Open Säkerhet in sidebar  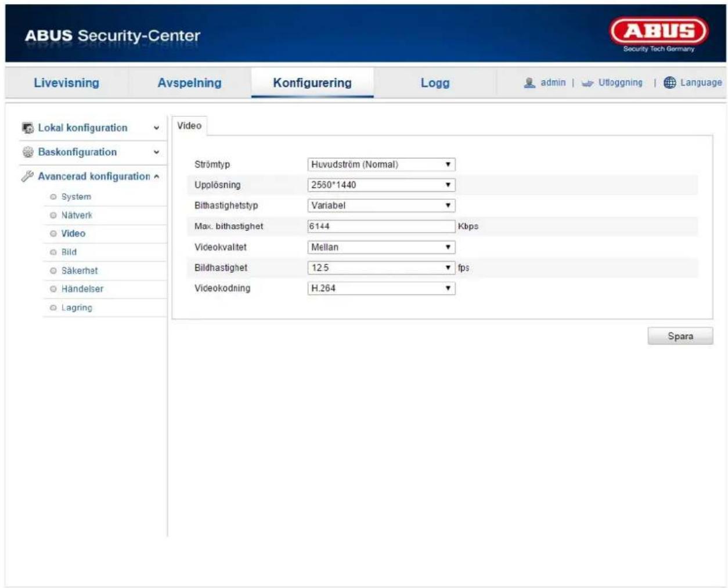click(x=80, y=271)
